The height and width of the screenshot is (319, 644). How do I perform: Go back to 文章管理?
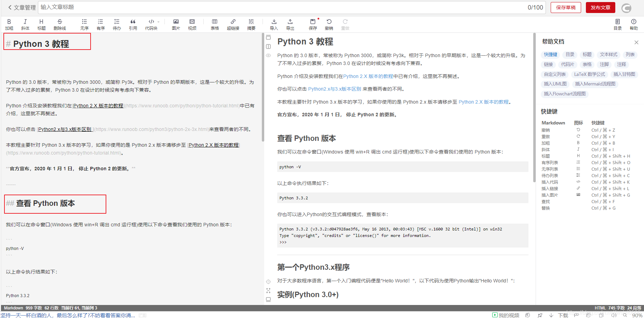[x=22, y=8]
